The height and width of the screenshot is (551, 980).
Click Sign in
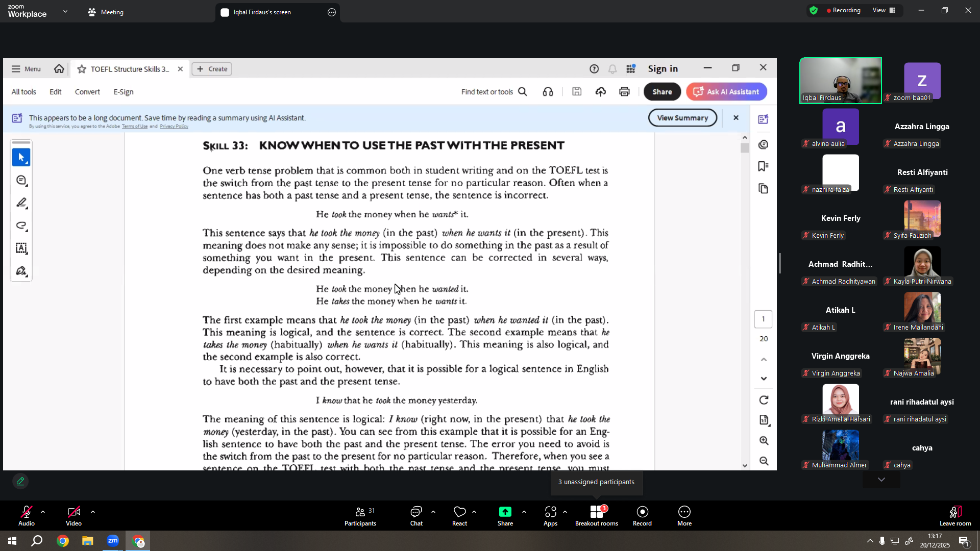(663, 69)
